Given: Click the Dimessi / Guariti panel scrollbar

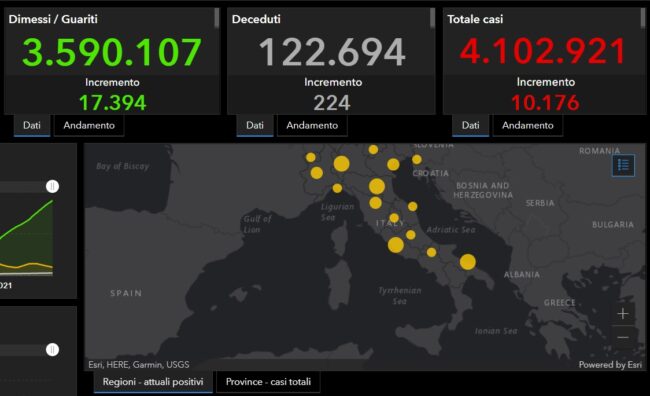Looking at the screenshot, I should pyautogui.click(x=217, y=18).
